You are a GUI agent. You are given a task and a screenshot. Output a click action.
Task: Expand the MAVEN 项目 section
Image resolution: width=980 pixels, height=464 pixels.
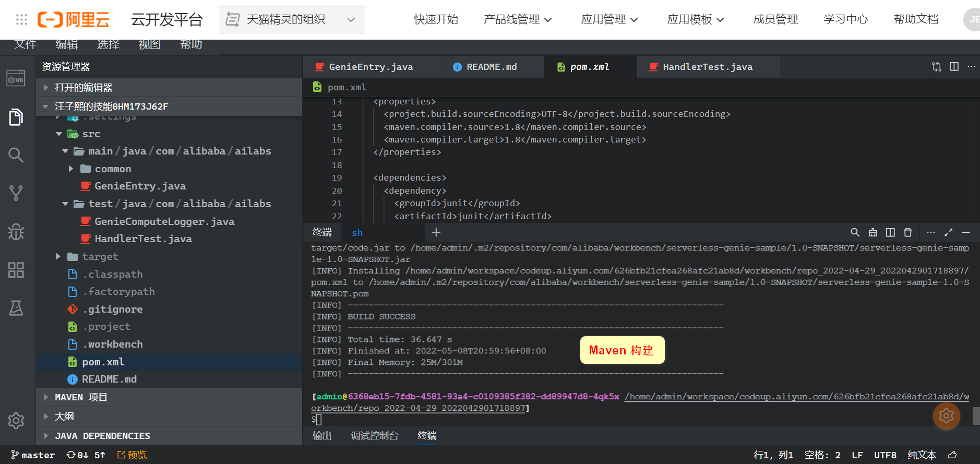169,397
